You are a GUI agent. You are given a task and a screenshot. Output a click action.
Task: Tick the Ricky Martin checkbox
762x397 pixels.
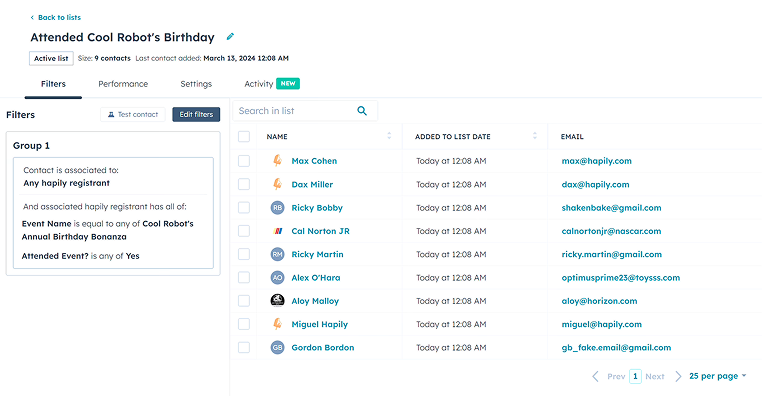[x=244, y=254]
